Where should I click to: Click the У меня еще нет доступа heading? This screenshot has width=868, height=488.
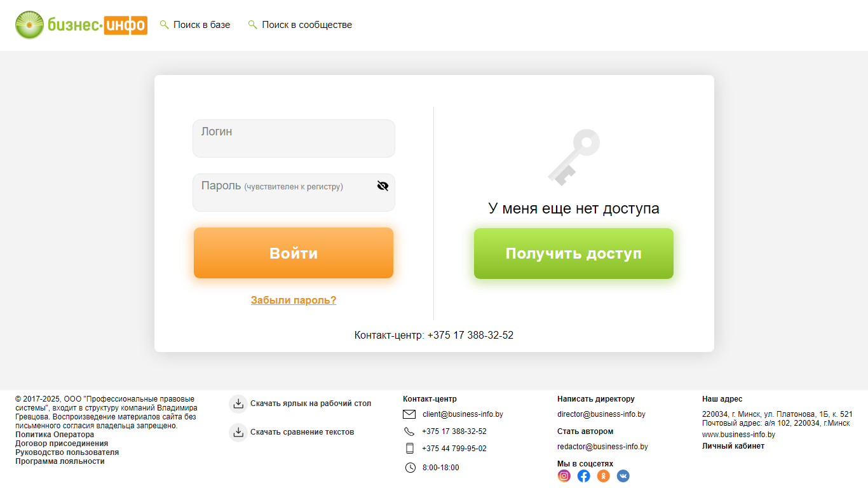(574, 208)
